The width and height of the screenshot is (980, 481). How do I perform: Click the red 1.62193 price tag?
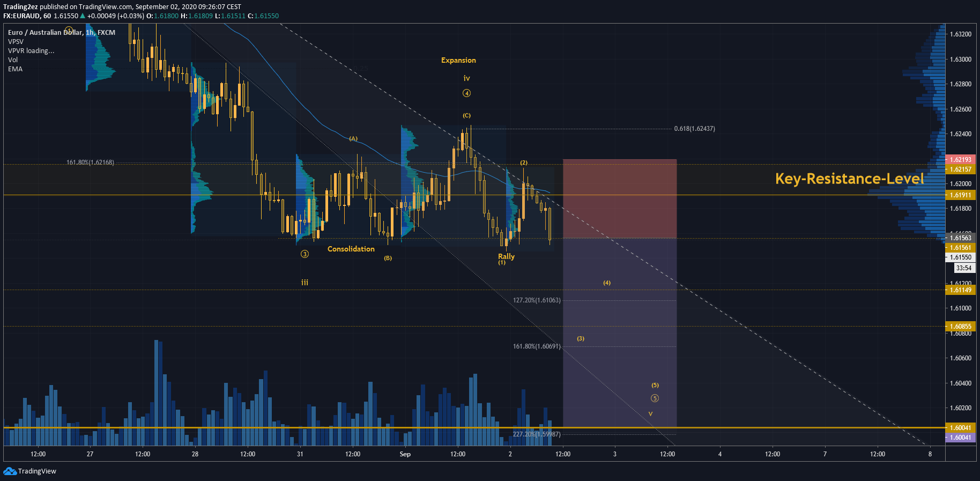[x=960, y=159]
